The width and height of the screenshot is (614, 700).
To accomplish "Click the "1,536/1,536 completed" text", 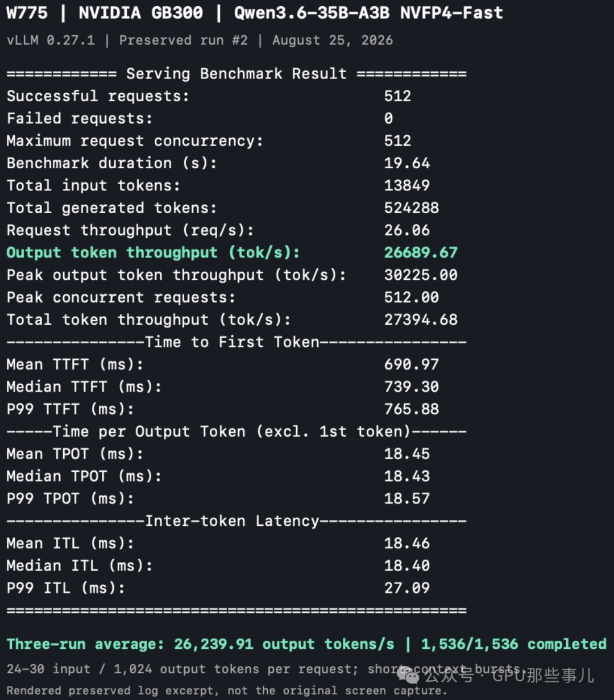I will [x=514, y=644].
